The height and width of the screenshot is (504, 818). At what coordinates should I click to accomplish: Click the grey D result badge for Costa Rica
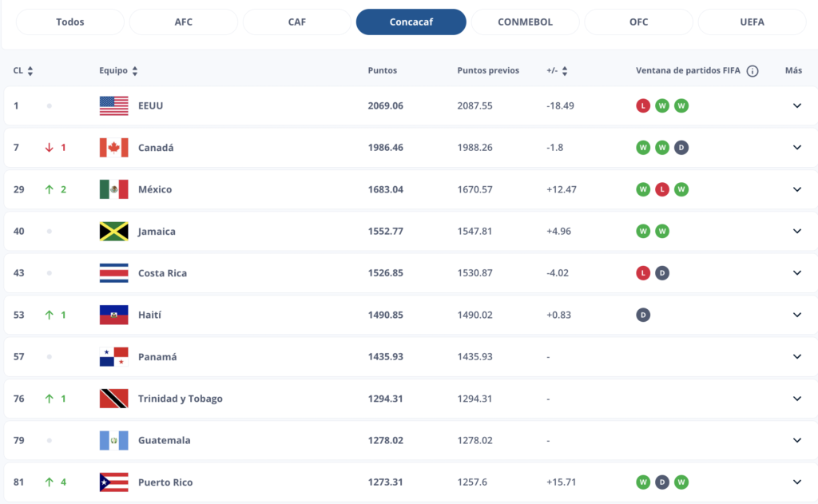[662, 273]
